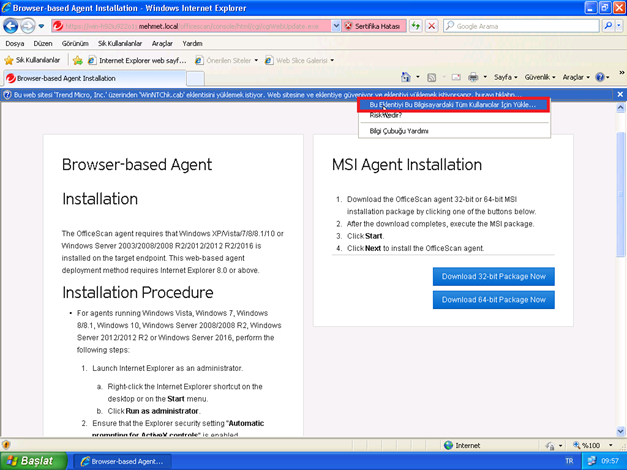The height and width of the screenshot is (470, 627).
Task: Click the Print printer icon
Action: pyautogui.click(x=473, y=77)
